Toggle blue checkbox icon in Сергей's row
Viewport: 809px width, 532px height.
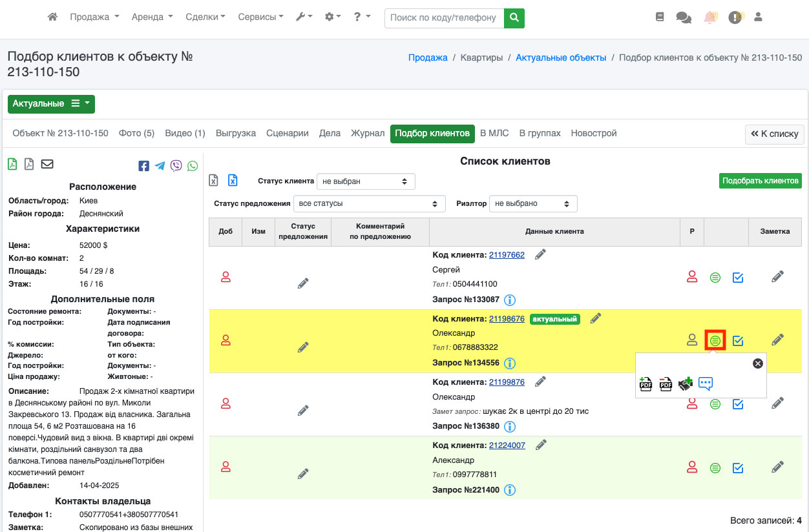pos(738,278)
